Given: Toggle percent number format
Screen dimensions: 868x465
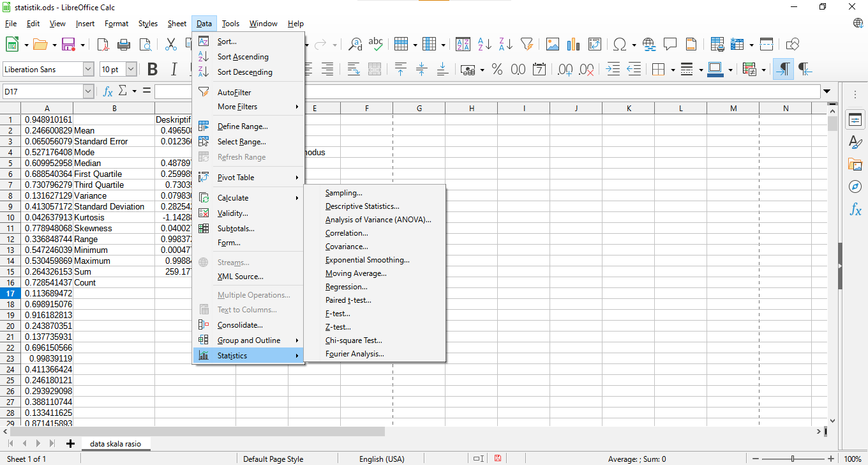Looking at the screenshot, I should (497, 68).
